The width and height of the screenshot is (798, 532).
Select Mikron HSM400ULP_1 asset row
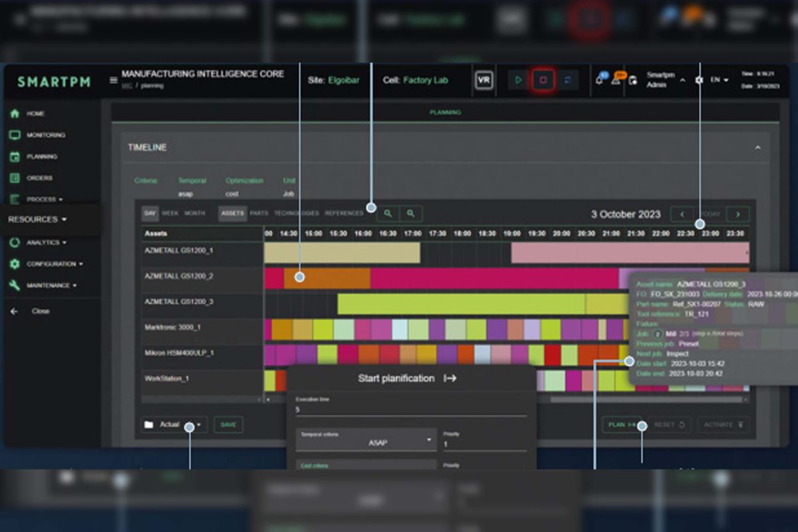point(202,353)
